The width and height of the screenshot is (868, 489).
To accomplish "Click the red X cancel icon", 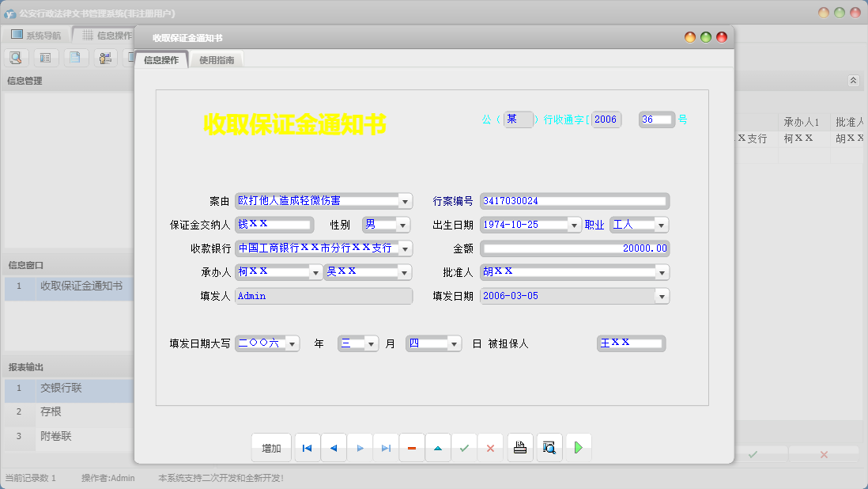I will [490, 448].
